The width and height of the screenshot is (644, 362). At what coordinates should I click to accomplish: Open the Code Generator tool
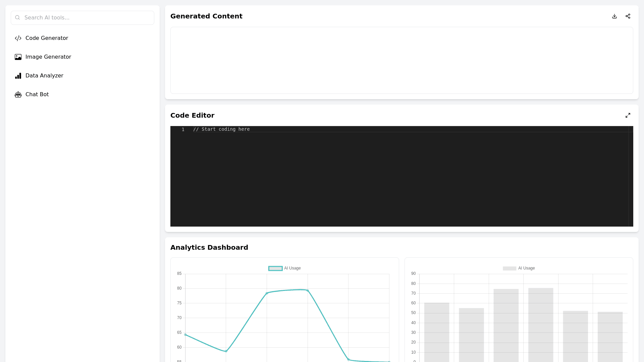tap(47, 38)
